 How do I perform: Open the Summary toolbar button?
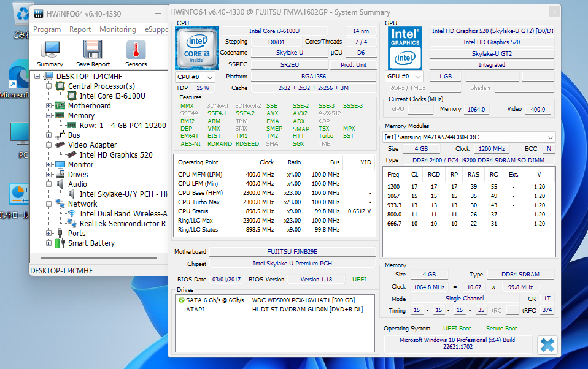click(50, 54)
